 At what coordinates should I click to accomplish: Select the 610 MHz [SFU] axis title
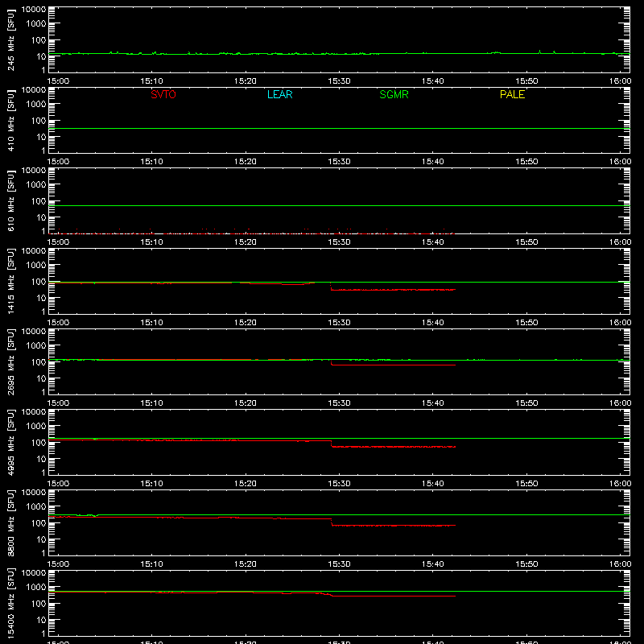pyautogui.click(x=11, y=201)
